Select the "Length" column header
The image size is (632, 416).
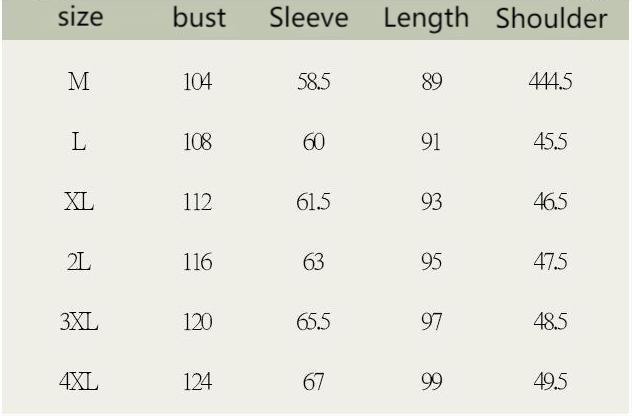[x=426, y=17]
